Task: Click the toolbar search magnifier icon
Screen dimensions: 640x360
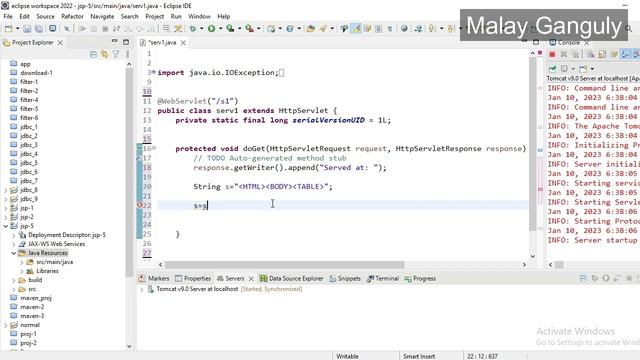Action: [629, 29]
